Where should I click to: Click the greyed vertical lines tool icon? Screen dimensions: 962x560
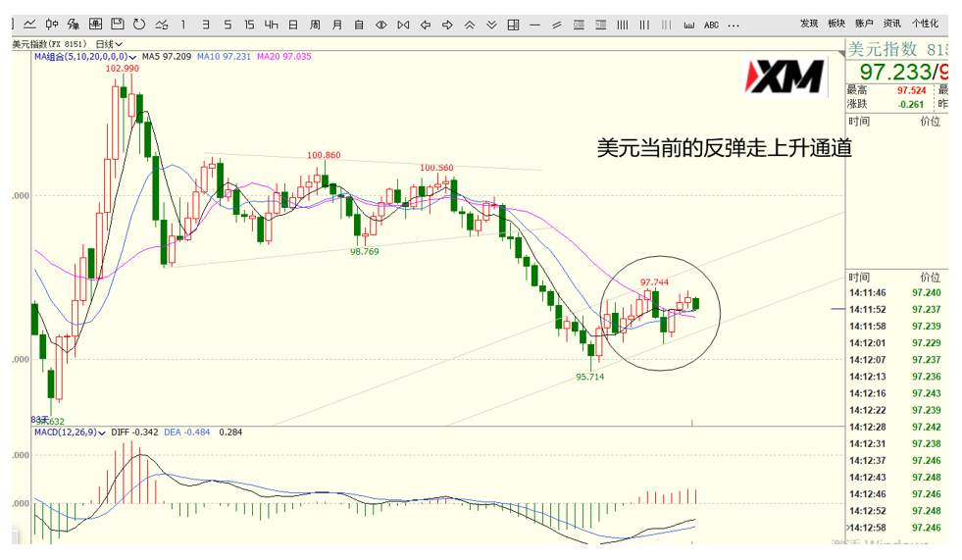[666, 25]
